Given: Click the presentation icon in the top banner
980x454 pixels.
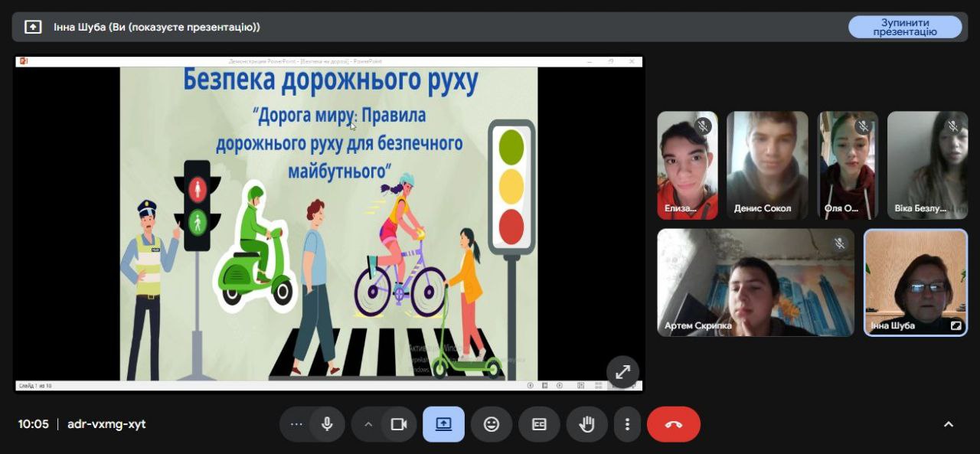Looking at the screenshot, I should (x=33, y=27).
